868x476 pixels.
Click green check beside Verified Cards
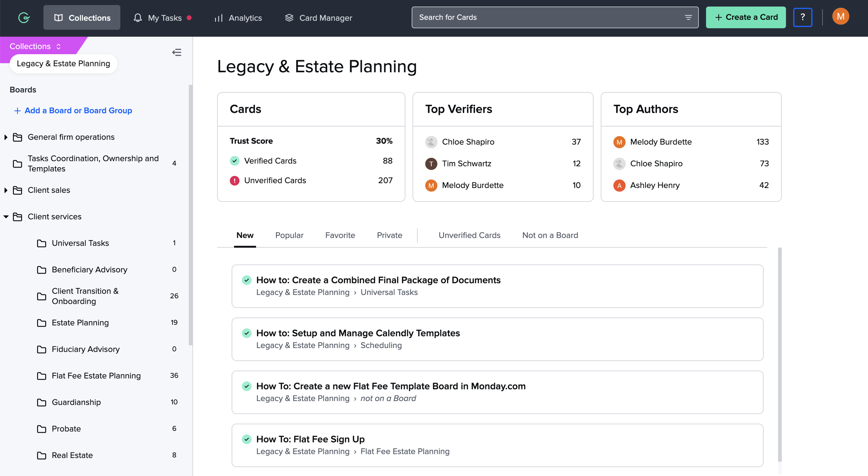235,161
